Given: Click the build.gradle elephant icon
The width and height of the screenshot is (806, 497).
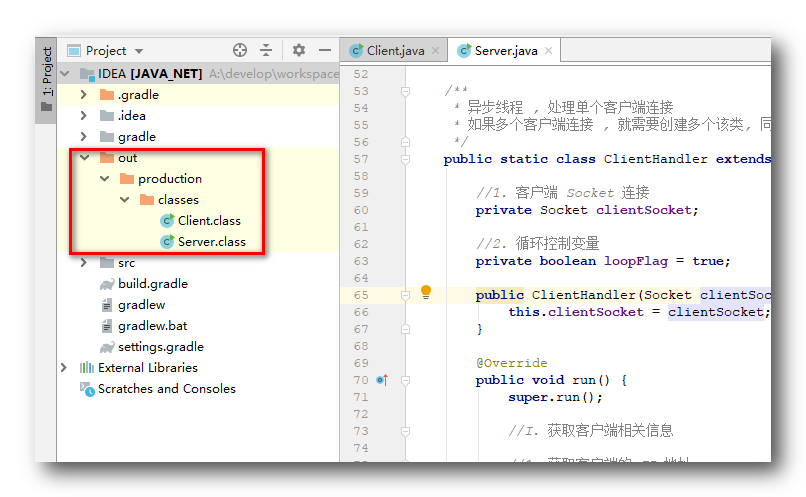Looking at the screenshot, I should click(107, 284).
